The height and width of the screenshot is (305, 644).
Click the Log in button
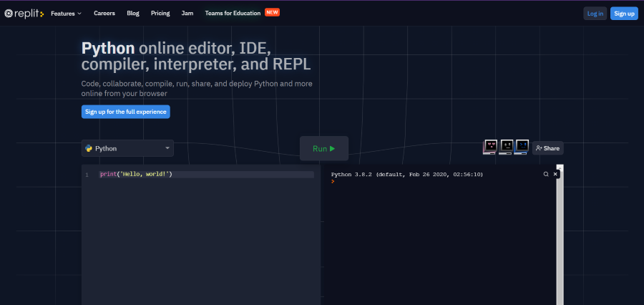tap(595, 14)
